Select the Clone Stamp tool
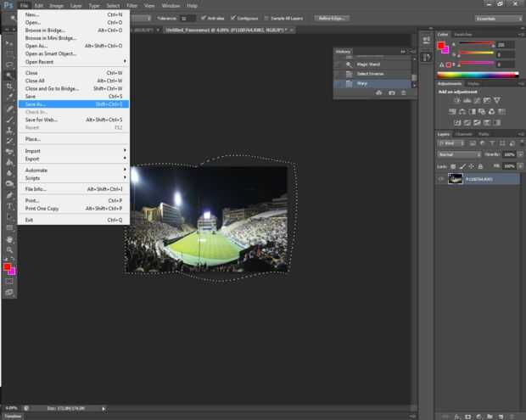 tap(9, 130)
